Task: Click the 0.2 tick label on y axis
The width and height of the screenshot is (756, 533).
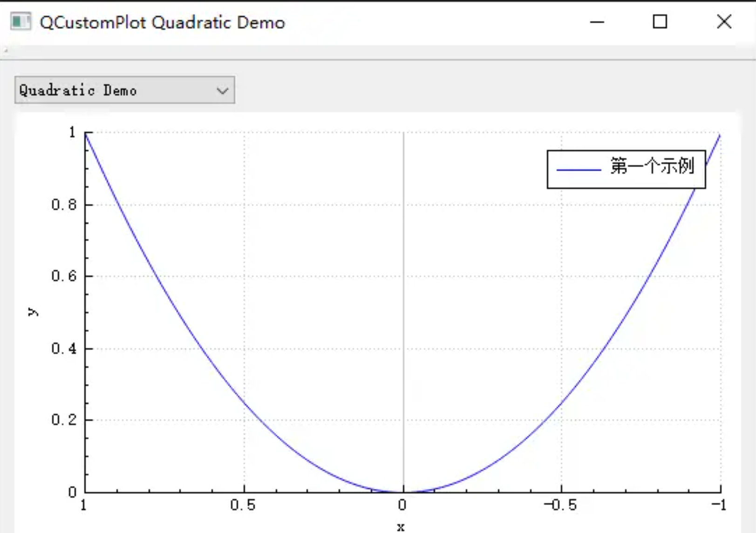Action: click(65, 420)
